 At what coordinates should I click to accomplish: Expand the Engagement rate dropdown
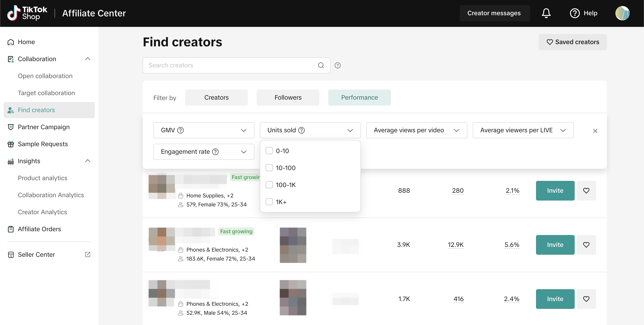[203, 152]
